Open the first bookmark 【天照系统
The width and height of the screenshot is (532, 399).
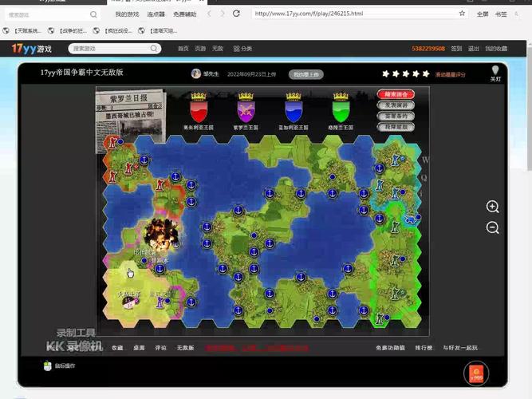pos(22,31)
